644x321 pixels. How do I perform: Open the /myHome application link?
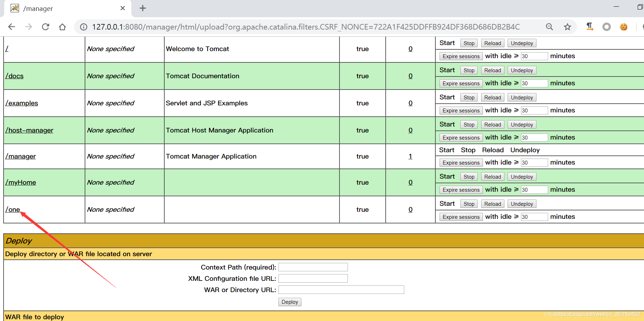coord(20,183)
